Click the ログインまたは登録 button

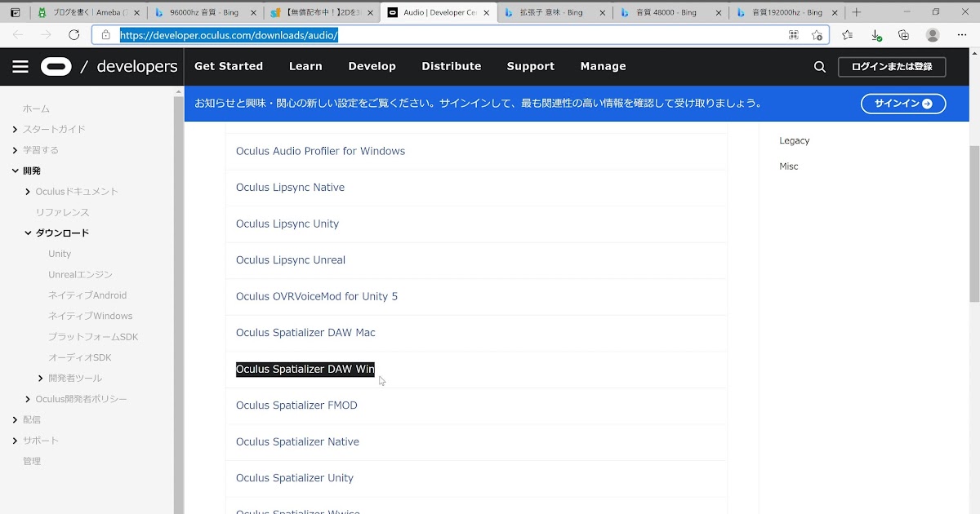click(x=892, y=67)
